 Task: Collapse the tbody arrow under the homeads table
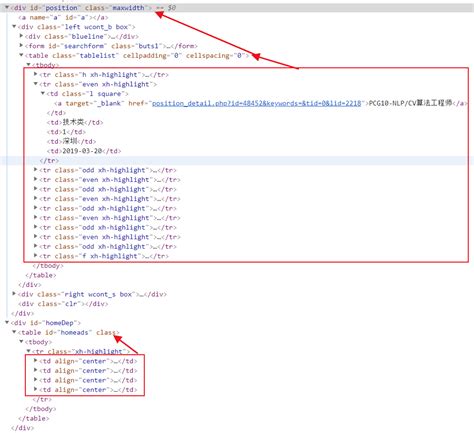21,342
